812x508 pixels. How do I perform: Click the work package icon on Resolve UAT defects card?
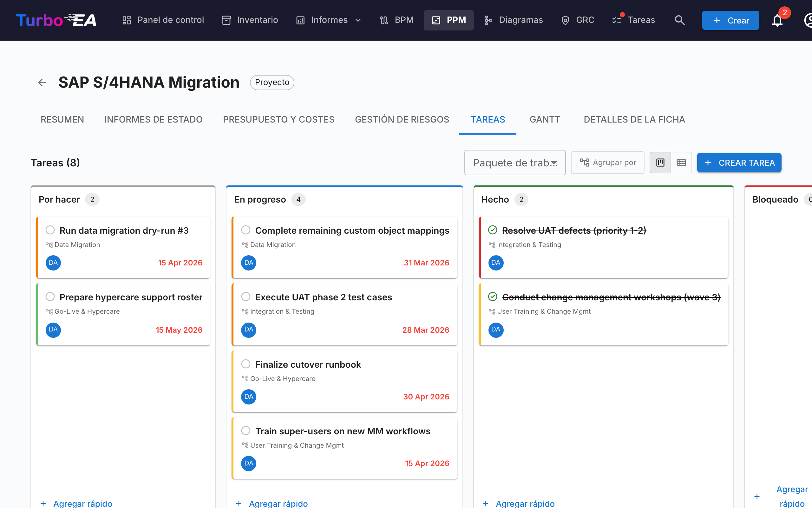492,245
